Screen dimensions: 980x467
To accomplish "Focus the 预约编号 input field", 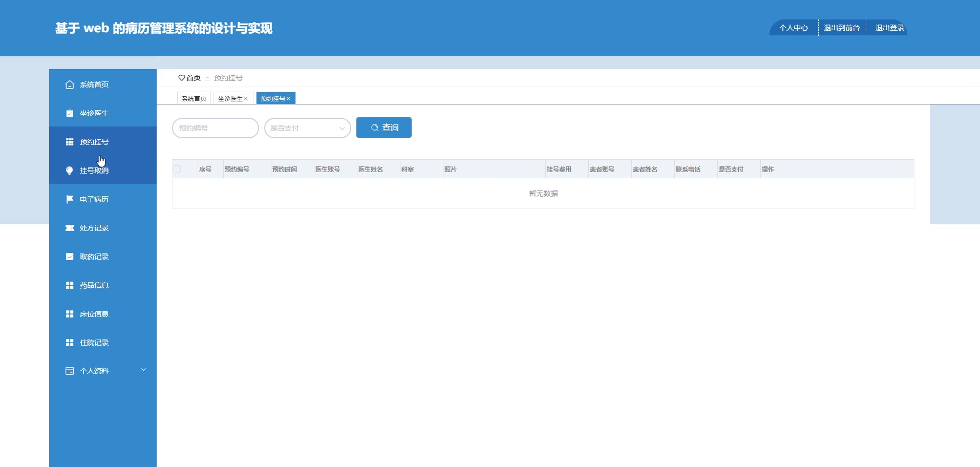I will (216, 128).
